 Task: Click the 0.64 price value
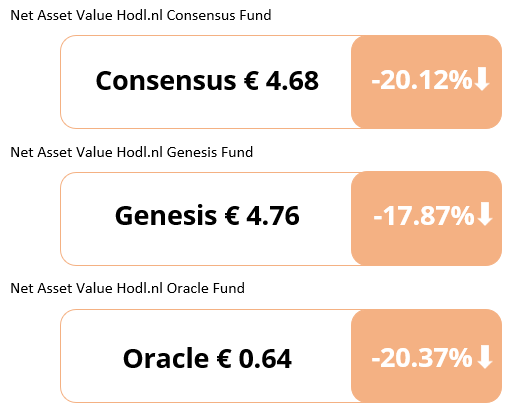click(x=265, y=358)
